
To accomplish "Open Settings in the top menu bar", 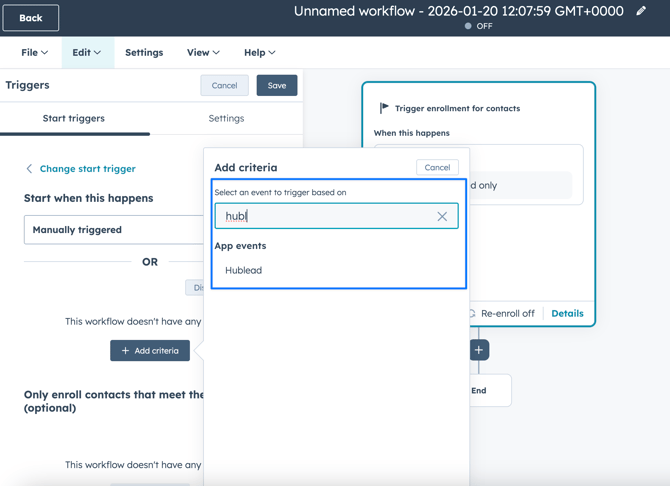I will 144,52.
